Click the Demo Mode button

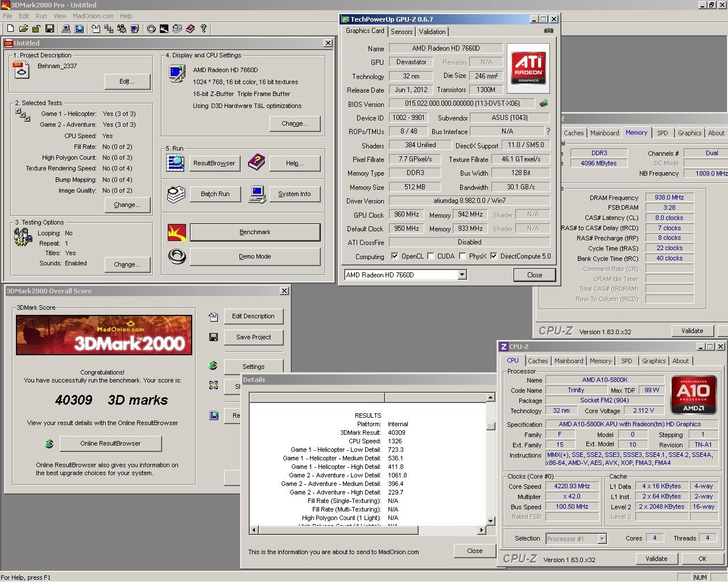pyautogui.click(x=255, y=256)
